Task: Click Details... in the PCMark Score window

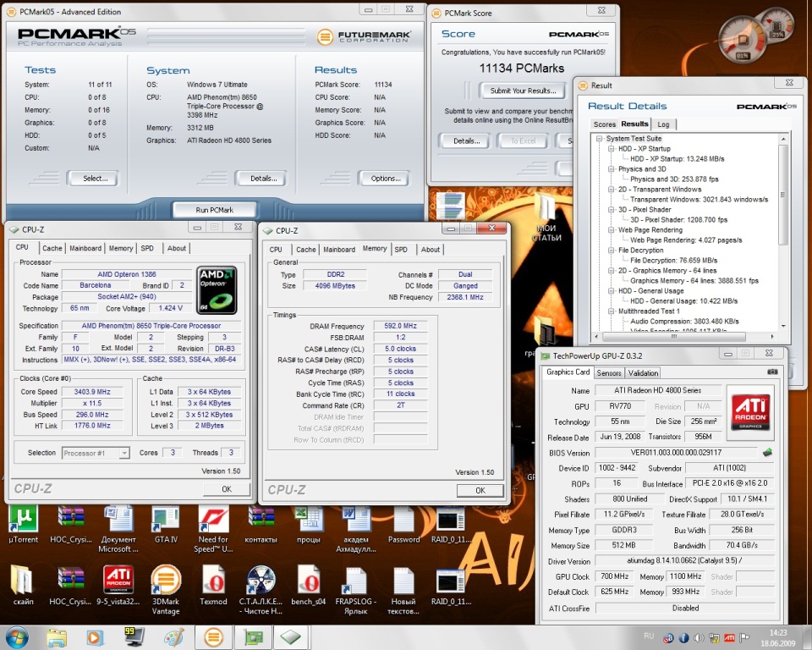Action: coord(466,141)
